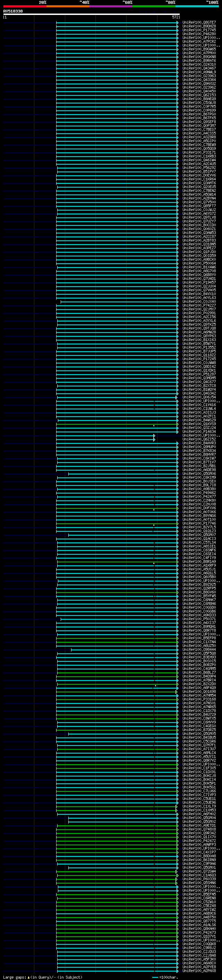222x980 pixels.
Task: Select hit label UniRef100_A4CSS5
Action: [x=199, y=133]
